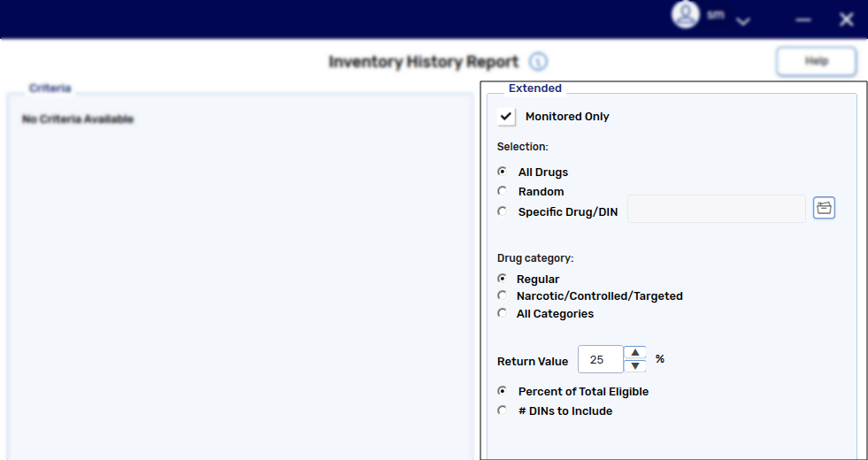Select the All Drugs radio button
The height and width of the screenshot is (460, 868).
click(x=503, y=172)
